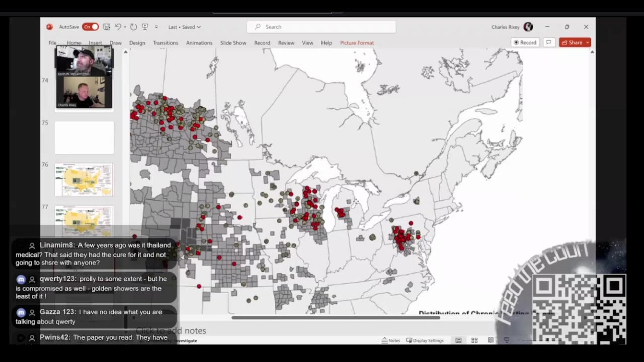Switch to Reading View icon
The width and height of the screenshot is (644, 362).
pos(491,340)
